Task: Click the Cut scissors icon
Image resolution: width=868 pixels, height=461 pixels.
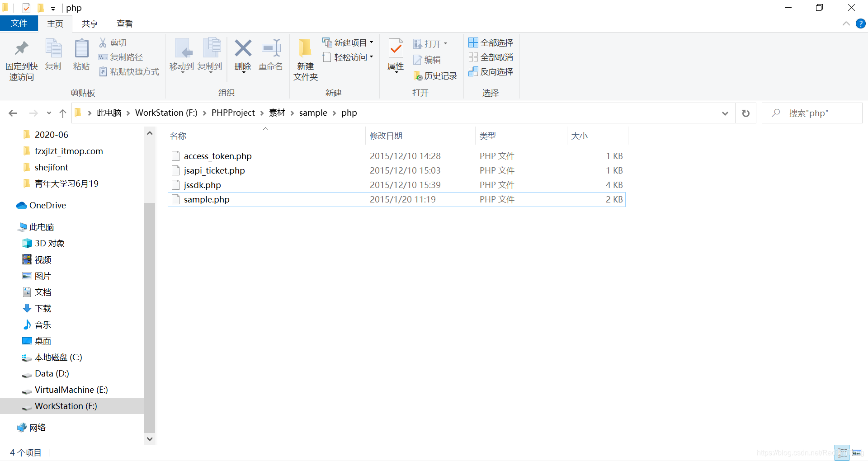Action: 103,42
